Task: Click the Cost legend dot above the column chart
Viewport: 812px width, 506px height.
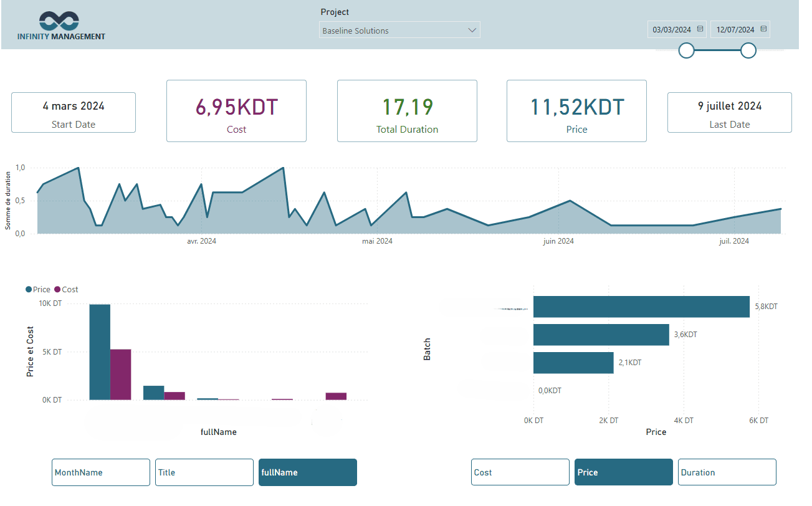Action: tap(57, 289)
